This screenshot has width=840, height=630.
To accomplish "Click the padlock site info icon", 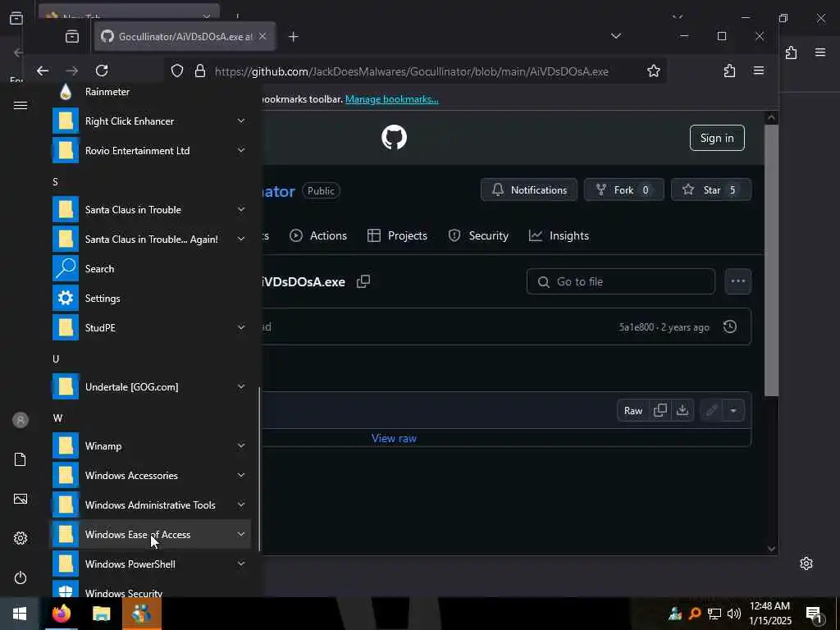I will coord(200,71).
